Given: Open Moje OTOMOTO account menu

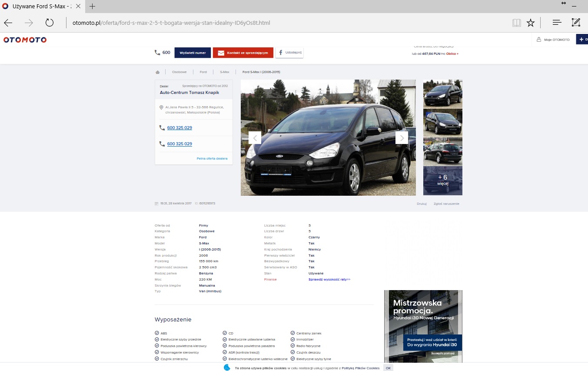Looking at the screenshot, I should tap(553, 40).
